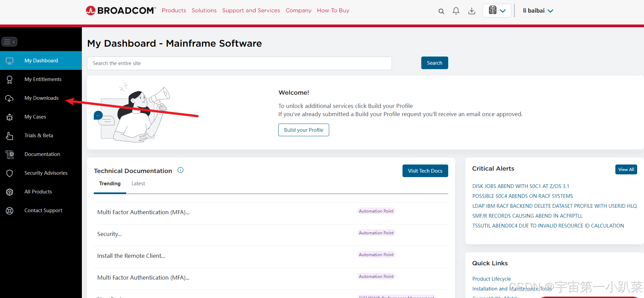Open Install the Remote Client document
Screen dimensions: 644x298
tap(131, 256)
